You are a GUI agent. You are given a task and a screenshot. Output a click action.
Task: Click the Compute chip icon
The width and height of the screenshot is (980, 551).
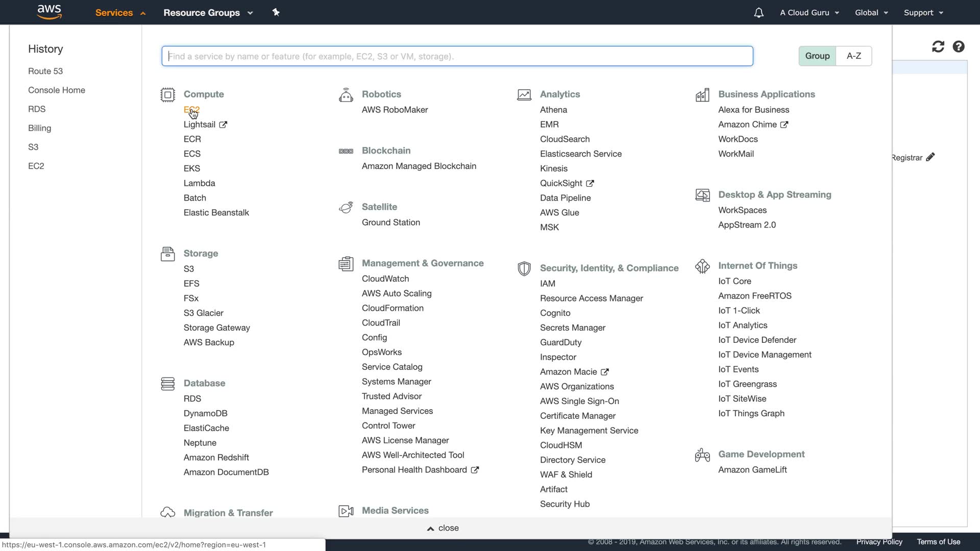[x=167, y=95]
